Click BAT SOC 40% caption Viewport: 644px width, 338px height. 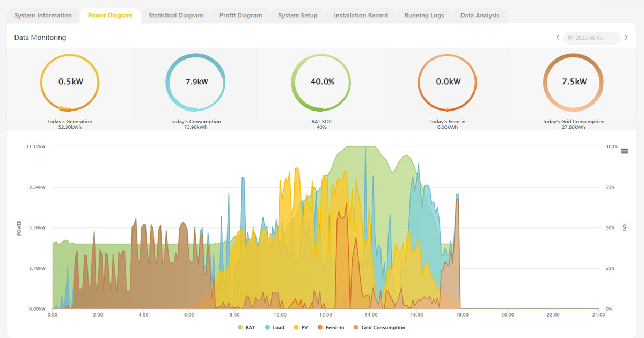[x=322, y=124]
